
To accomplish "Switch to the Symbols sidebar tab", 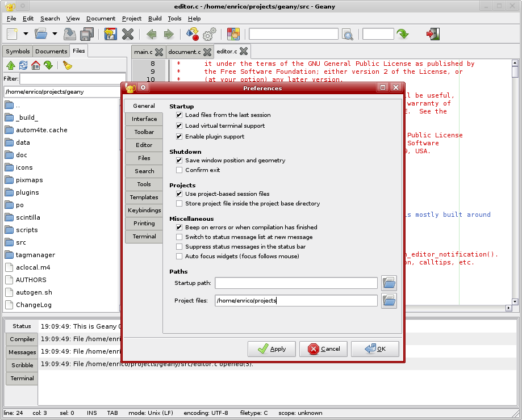I will tap(18, 51).
